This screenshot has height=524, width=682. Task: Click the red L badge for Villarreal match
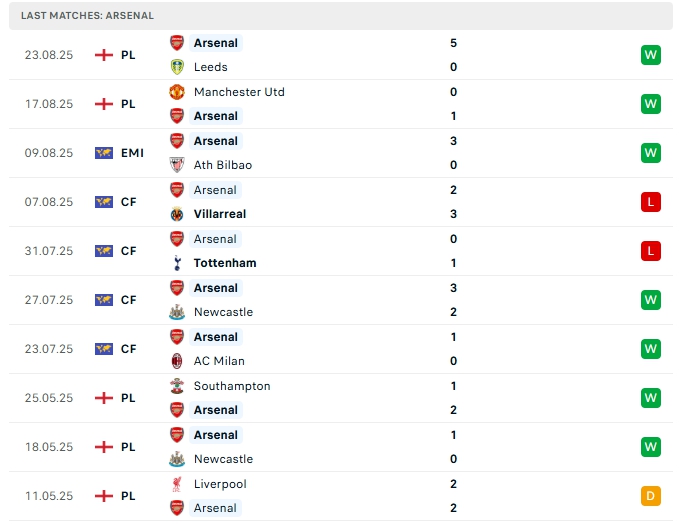[651, 202]
